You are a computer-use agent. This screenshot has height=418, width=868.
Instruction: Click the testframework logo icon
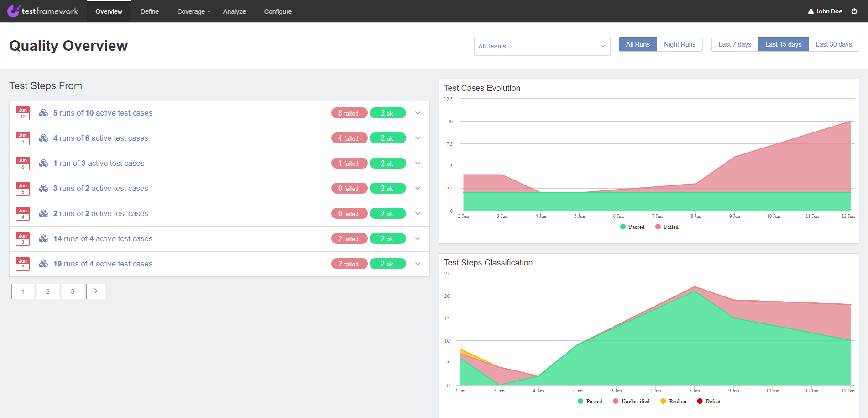(14, 11)
